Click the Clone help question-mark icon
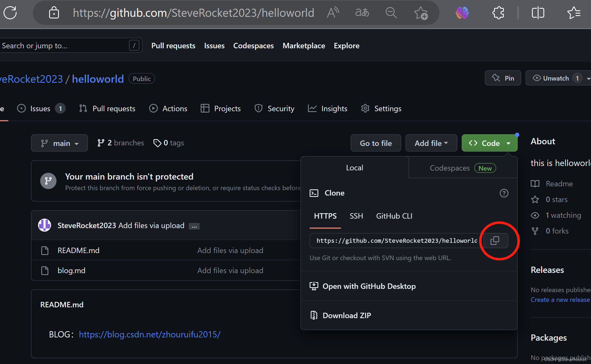Screen dimensions: 591x364 click(504, 193)
